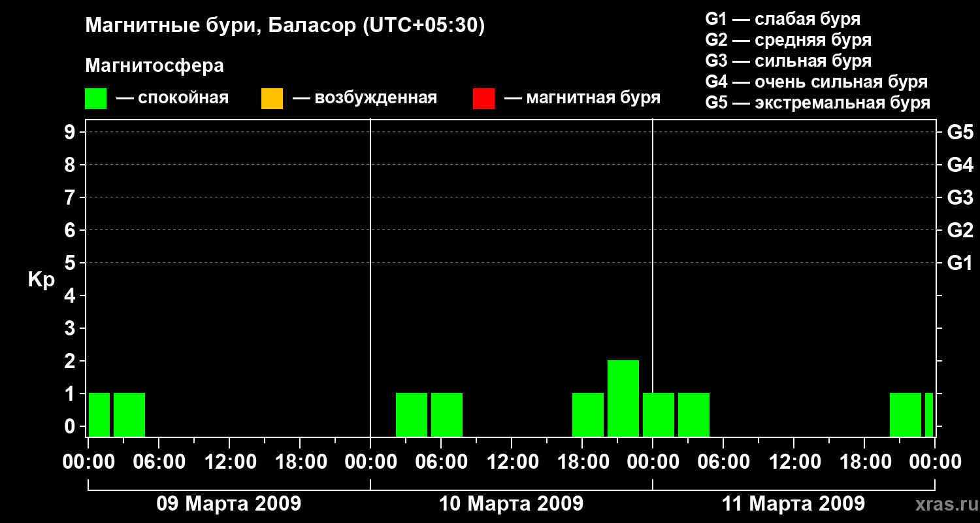980x523 pixels.
Task: Click the '— магнитная буря' legend label
Action: [582, 98]
